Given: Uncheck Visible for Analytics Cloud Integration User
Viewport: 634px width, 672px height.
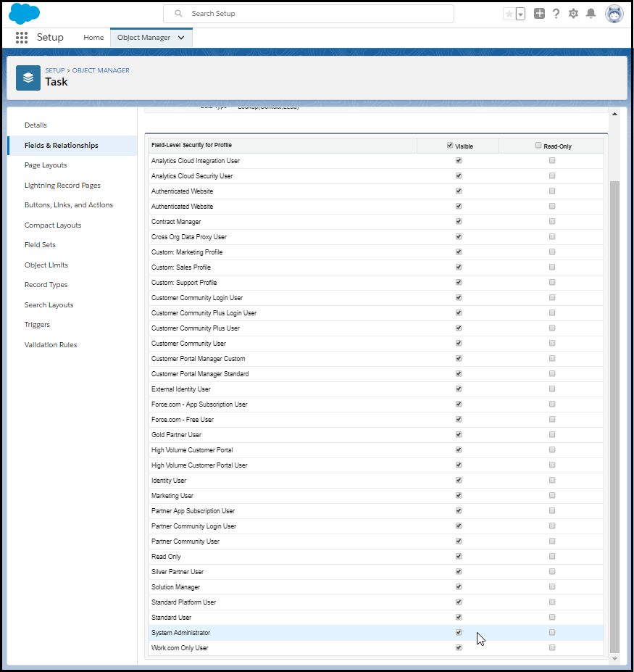Looking at the screenshot, I should point(459,161).
